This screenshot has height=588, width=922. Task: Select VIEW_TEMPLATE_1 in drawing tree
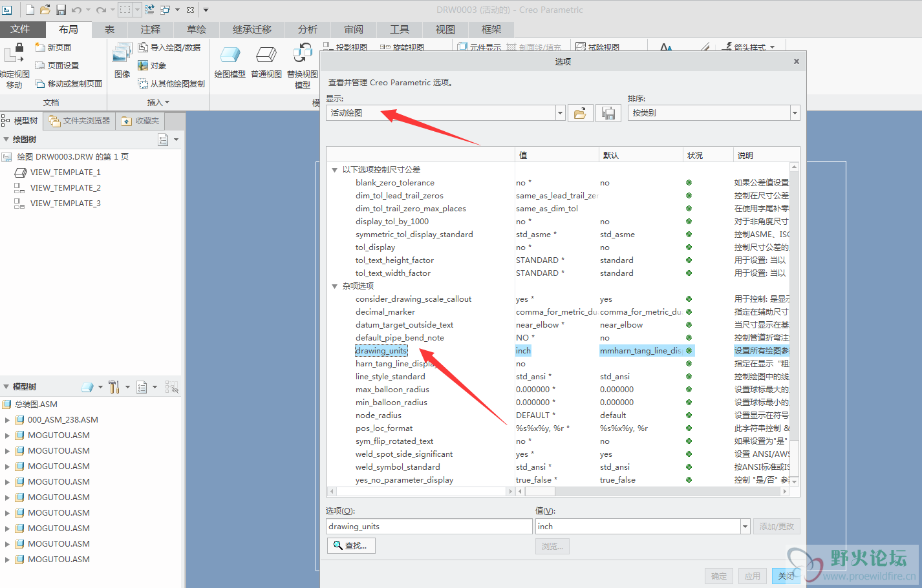click(65, 173)
